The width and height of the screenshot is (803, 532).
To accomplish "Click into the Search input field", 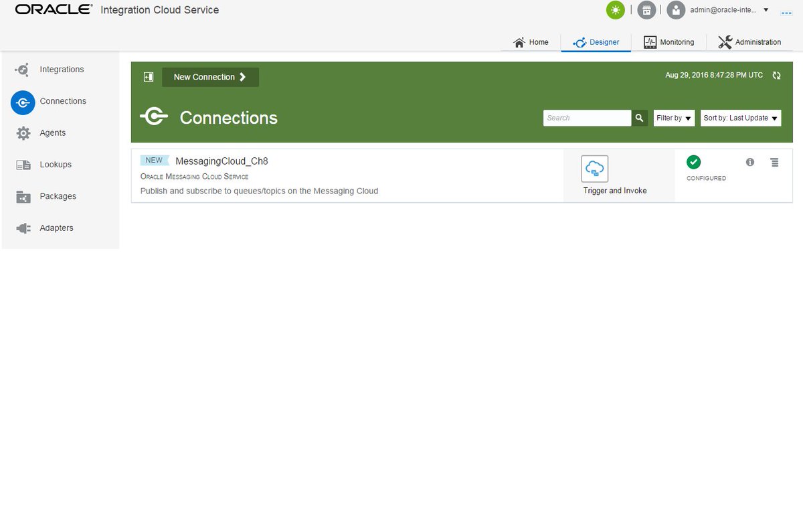I will 588,118.
